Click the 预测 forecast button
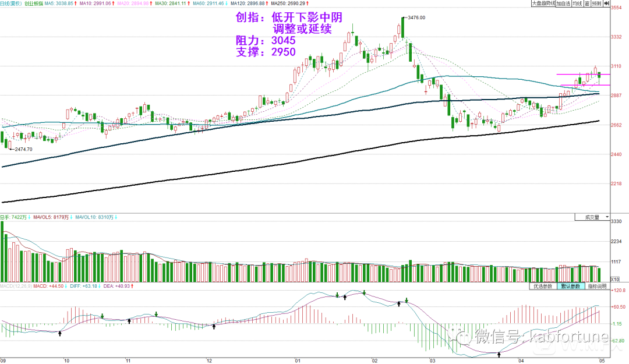The width and height of the screenshot is (629, 364). (x=596, y=3)
